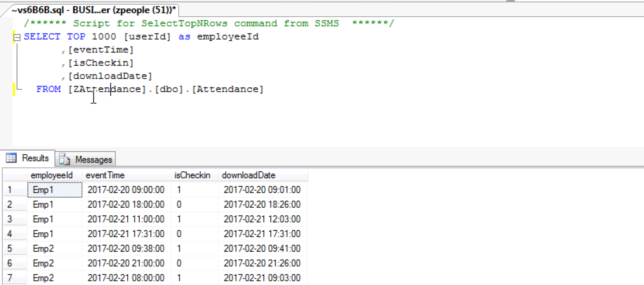
Task: Click eventTime cell 2017-02-20 18:00:00
Action: (x=126, y=205)
